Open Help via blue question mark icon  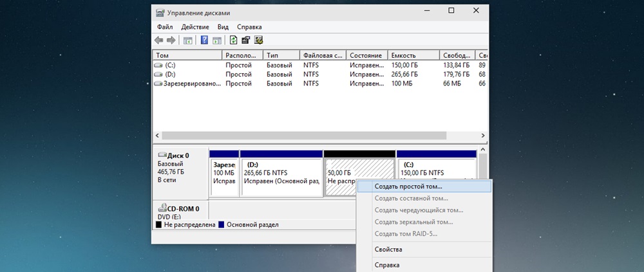204,41
